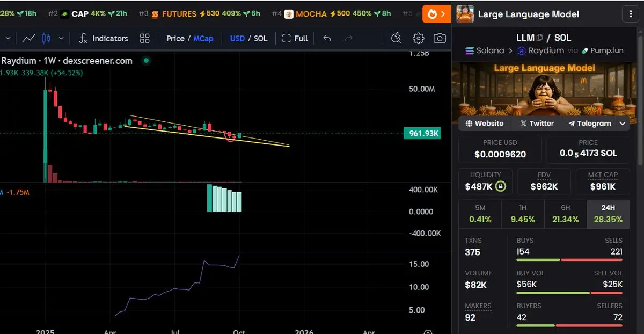Expand the trending bar via flame button

pyautogui.click(x=437, y=14)
